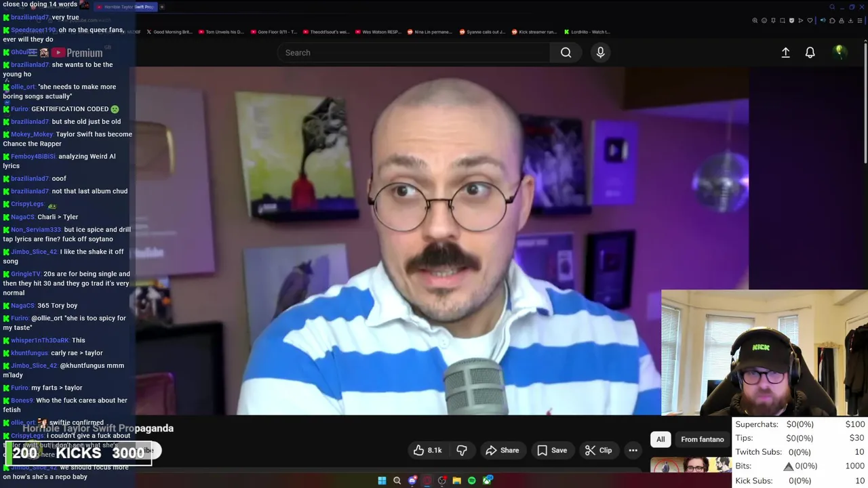Screen dimensions: 868x488
Task: Open YouTube notifications bell
Action: tap(810, 53)
